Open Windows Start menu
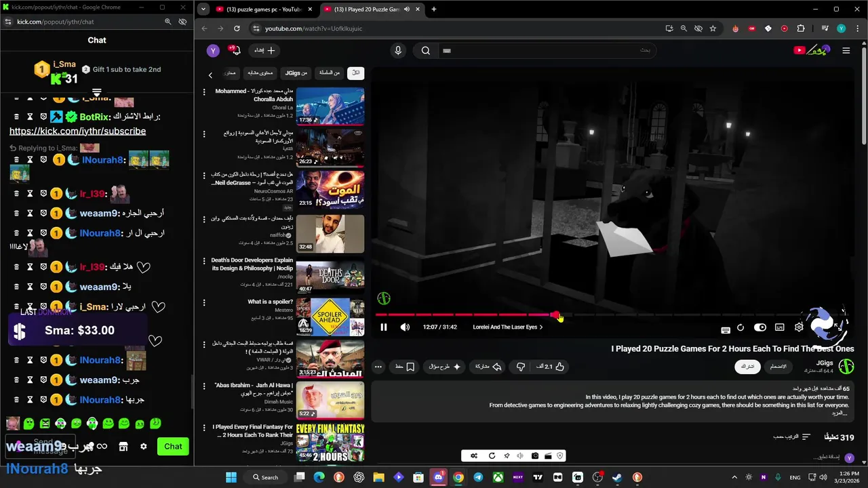This screenshot has width=868, height=488. click(231, 477)
